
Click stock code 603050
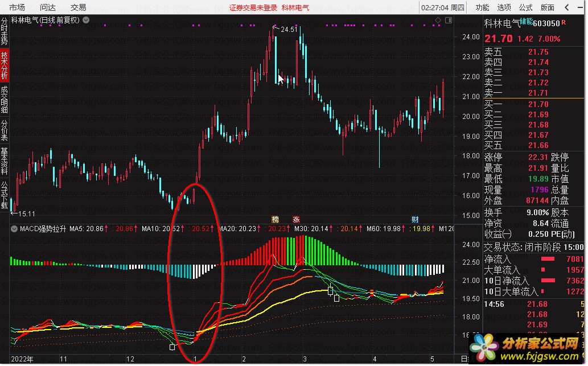[x=546, y=23]
